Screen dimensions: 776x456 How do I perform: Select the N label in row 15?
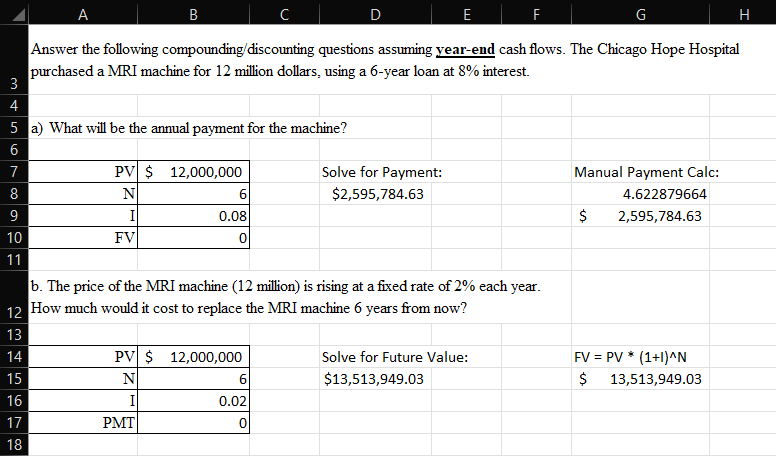tap(83, 379)
